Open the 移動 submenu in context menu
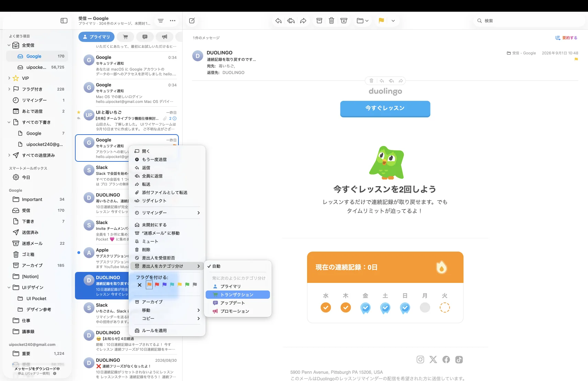 point(167,310)
